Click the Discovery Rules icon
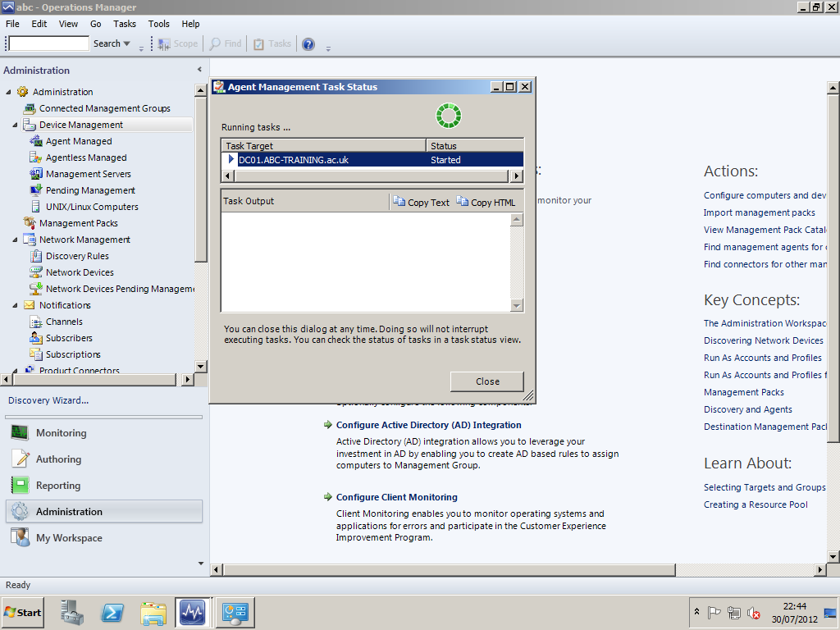 (36, 256)
